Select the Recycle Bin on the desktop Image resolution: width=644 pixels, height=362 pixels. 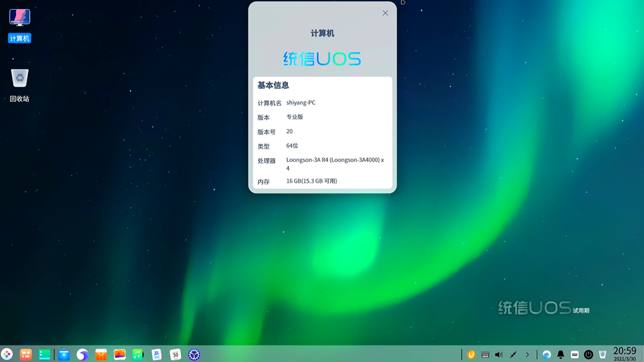(x=19, y=85)
